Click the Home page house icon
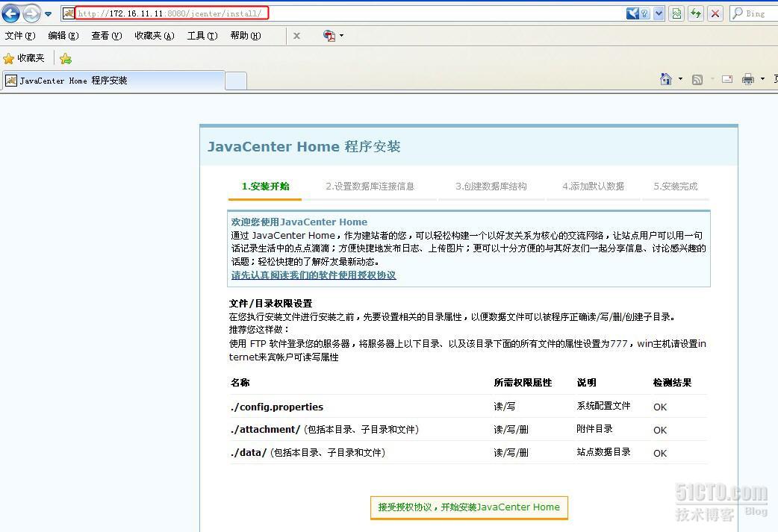This screenshot has height=532, width=778. (666, 79)
